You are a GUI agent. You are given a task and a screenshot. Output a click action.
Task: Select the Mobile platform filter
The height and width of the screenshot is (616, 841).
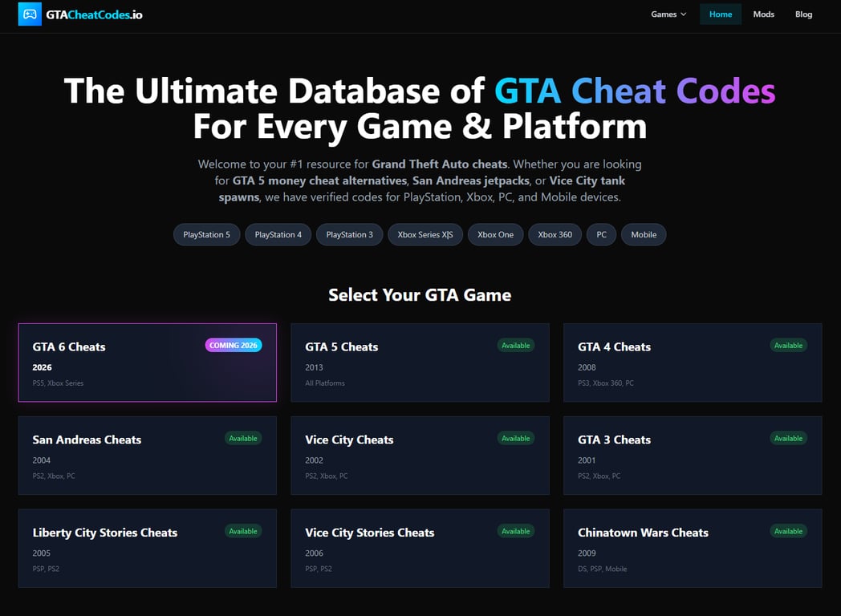644,234
